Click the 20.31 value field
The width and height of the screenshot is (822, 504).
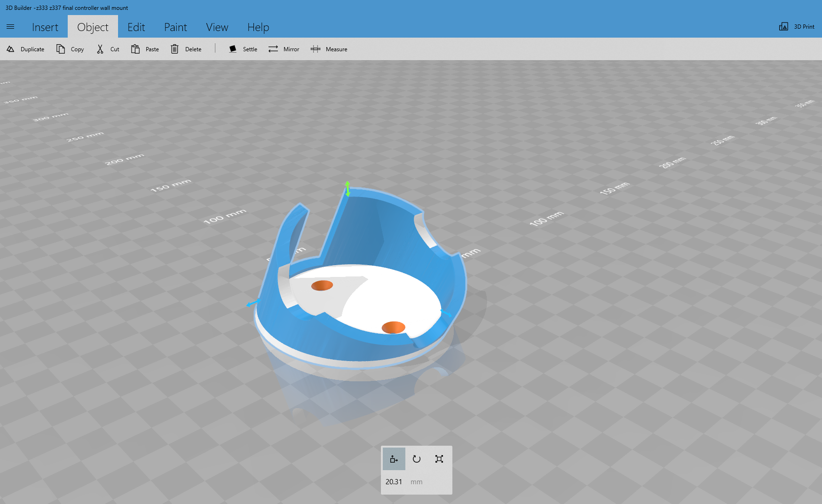394,482
